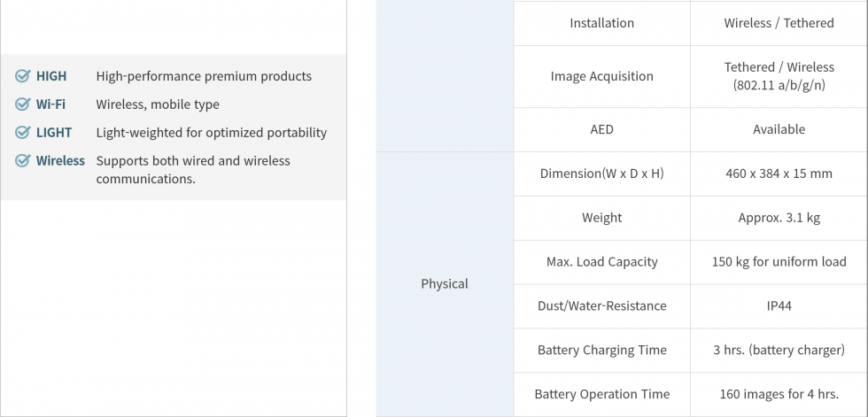Click 'High-performance premium products' description text
The height and width of the screenshot is (417, 868).
[x=204, y=76]
